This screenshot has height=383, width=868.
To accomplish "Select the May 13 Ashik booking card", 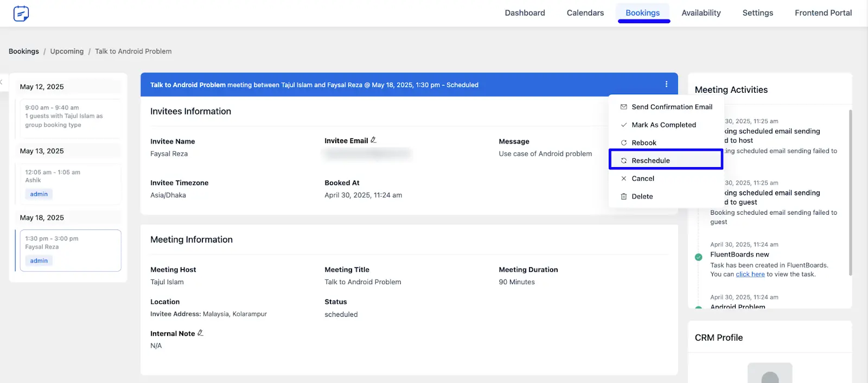I will 70,184.
